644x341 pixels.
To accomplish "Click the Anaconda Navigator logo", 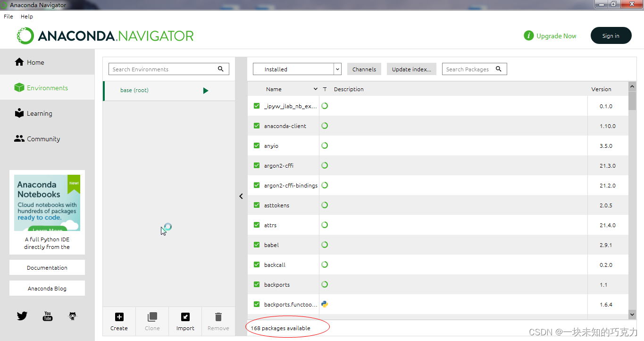I will 105,36.
